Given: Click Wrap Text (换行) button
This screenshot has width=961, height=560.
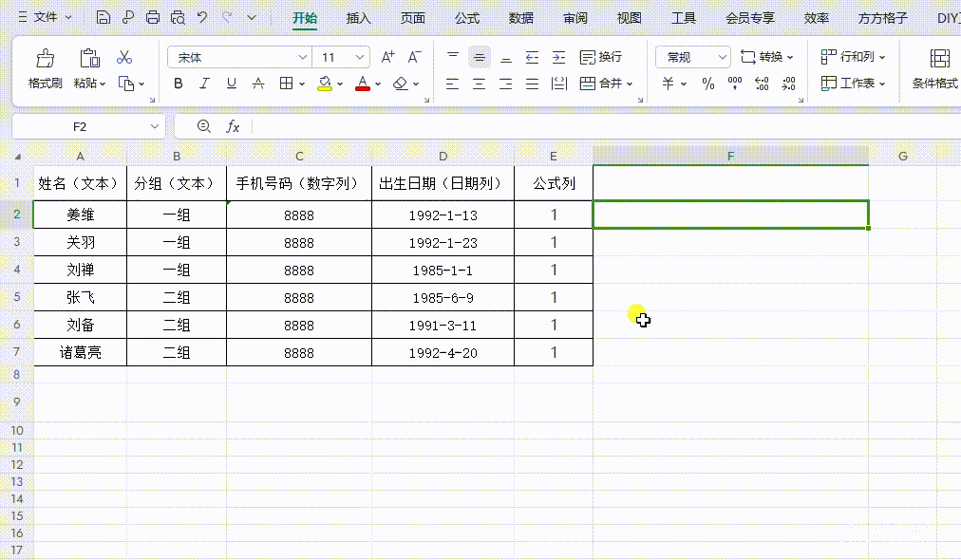Looking at the screenshot, I should coord(600,57).
